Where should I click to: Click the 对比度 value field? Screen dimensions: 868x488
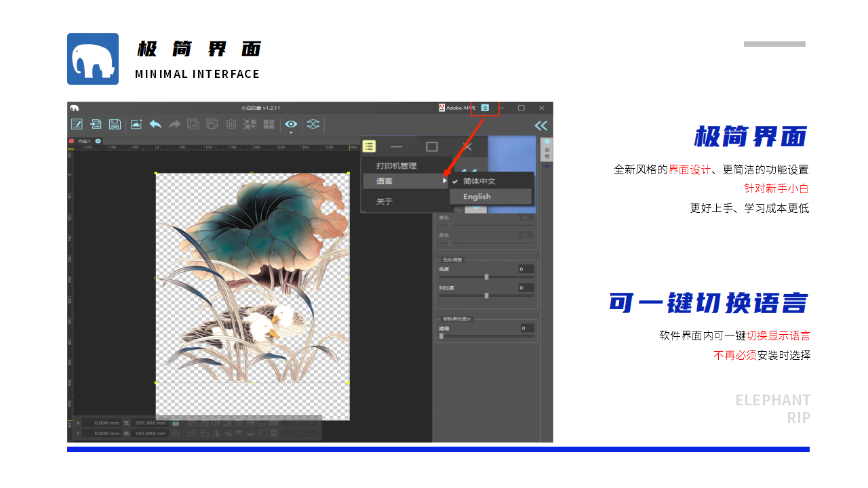tap(526, 288)
